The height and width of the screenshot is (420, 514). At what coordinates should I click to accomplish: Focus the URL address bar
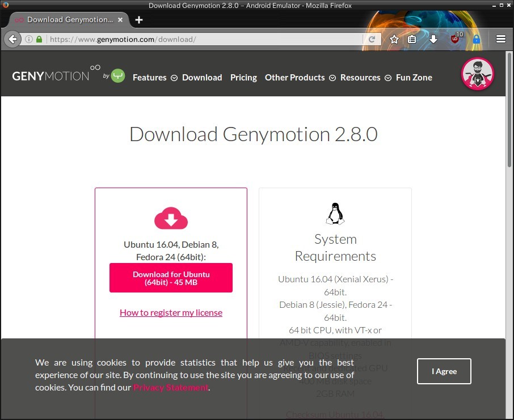(205, 39)
